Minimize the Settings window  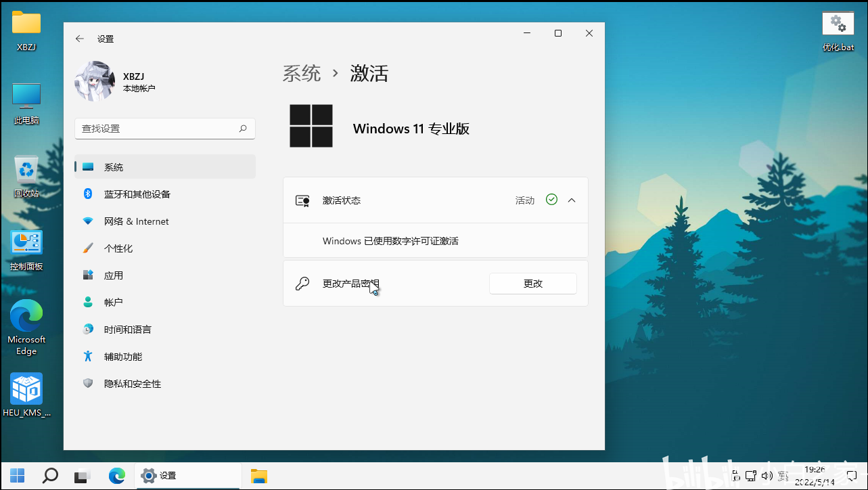(x=527, y=33)
